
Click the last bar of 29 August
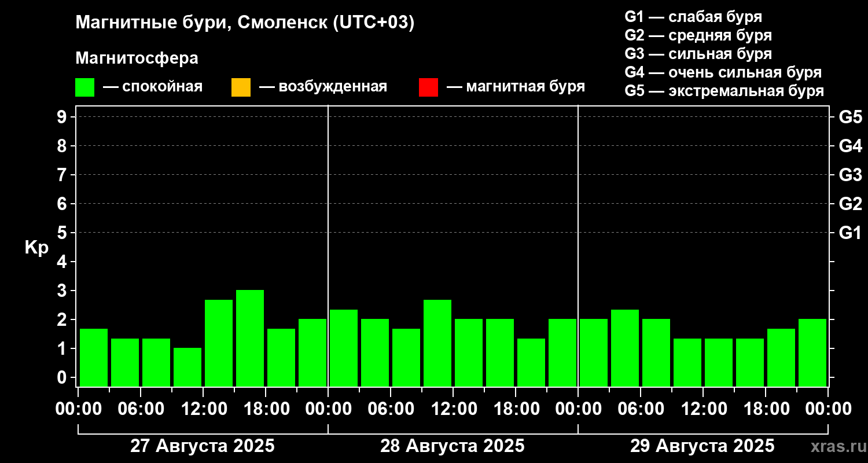(x=812, y=352)
